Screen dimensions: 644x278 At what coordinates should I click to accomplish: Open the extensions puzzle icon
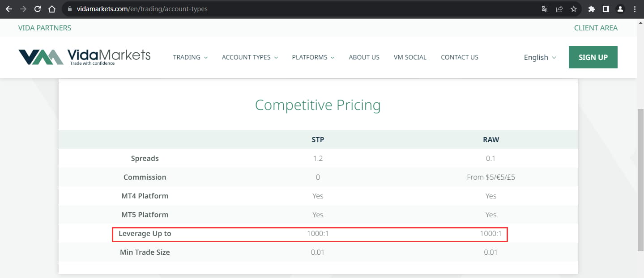tap(591, 9)
